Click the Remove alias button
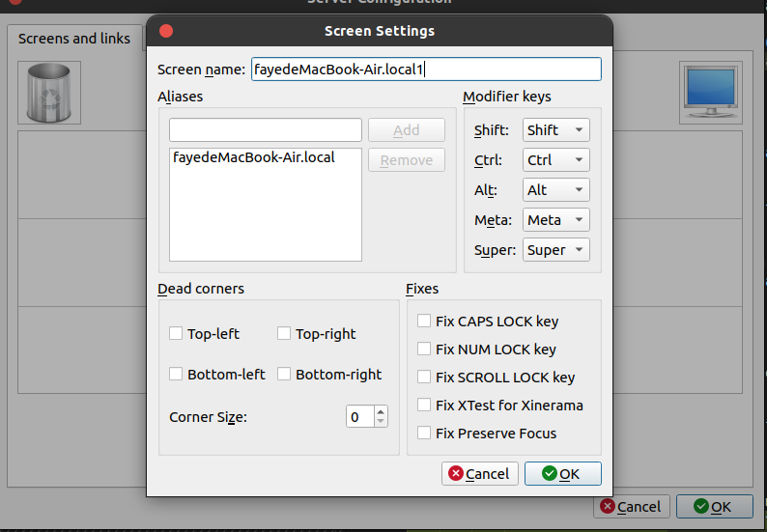 click(407, 160)
